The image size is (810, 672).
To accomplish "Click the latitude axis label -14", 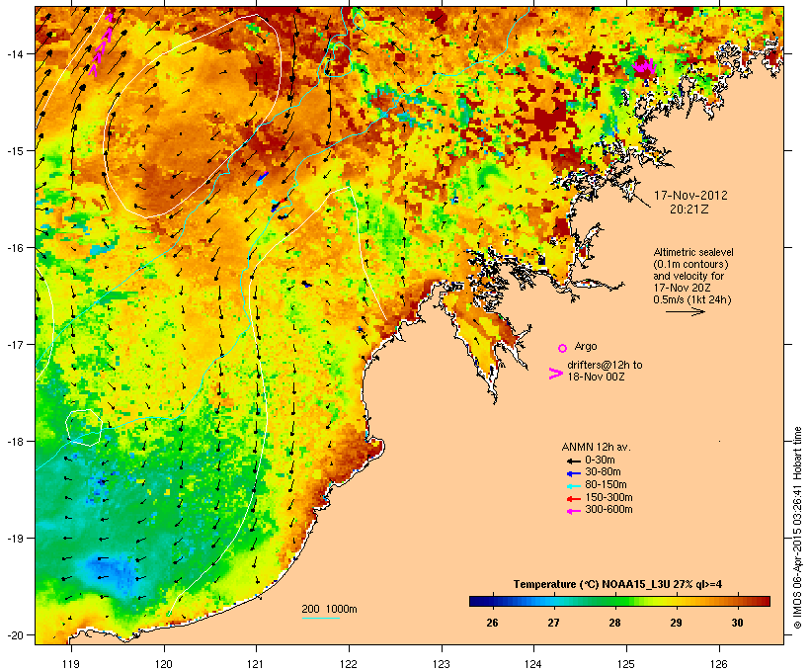I will click(15, 53).
